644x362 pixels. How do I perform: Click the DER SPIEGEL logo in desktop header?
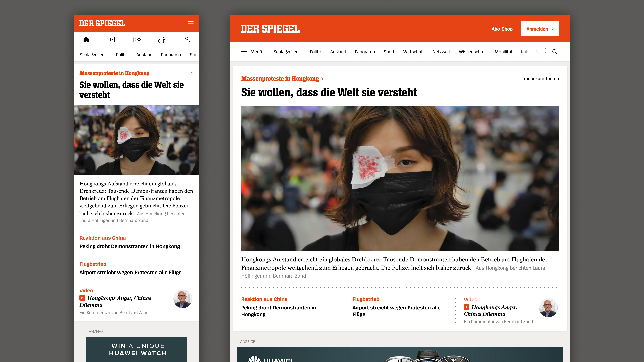(x=270, y=29)
